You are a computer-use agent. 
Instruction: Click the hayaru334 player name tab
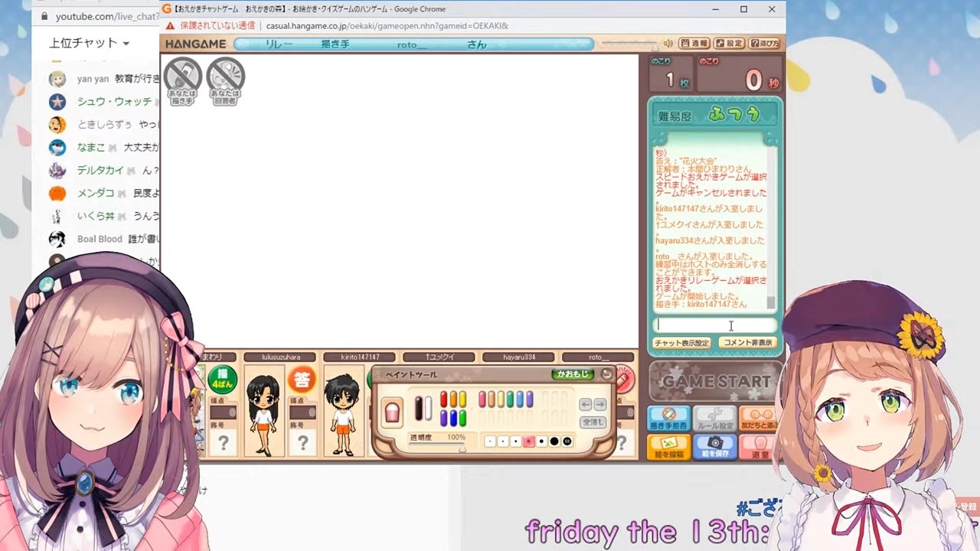coord(519,357)
